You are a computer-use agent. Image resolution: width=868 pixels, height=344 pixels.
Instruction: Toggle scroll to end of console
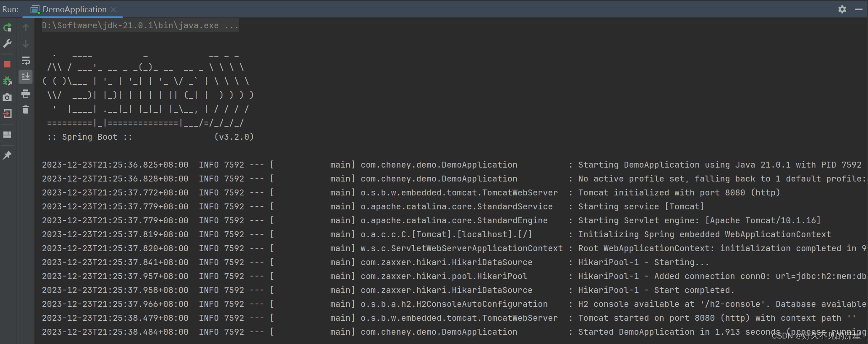coord(26,77)
